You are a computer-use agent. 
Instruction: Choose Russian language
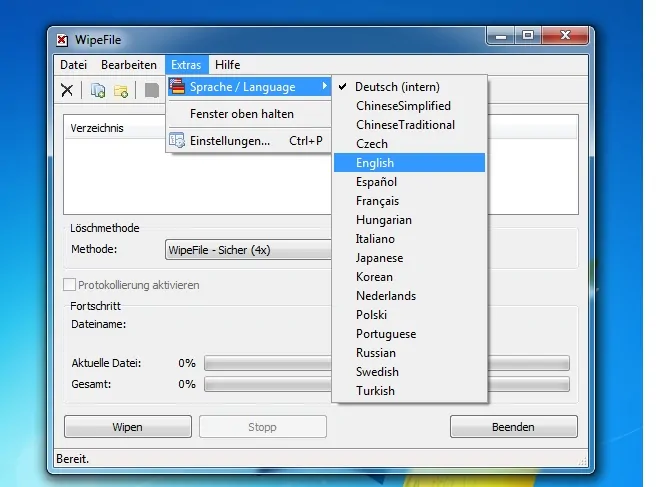click(x=410, y=353)
